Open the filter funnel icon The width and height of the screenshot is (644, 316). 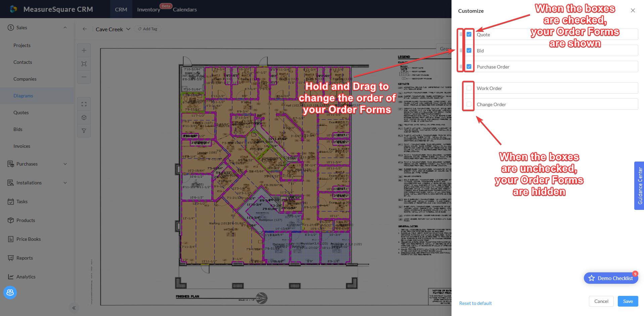[84, 131]
